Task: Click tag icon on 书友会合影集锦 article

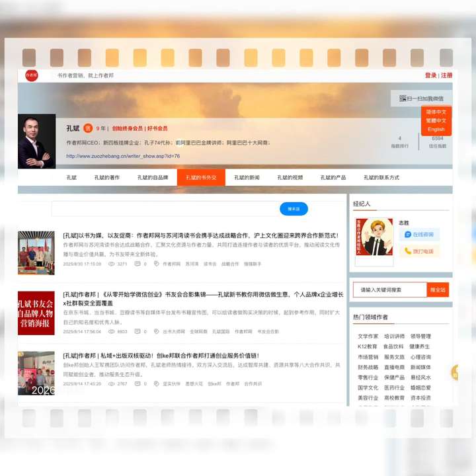Action: [156, 331]
